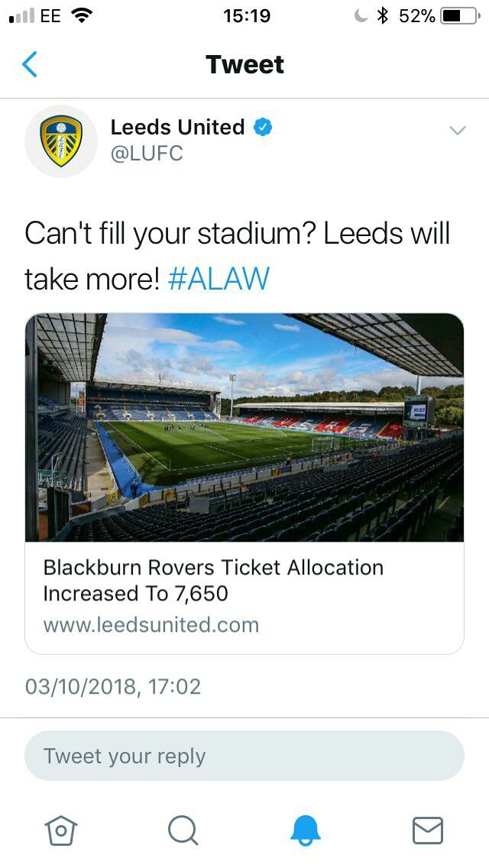Tap the tweet timestamp 03/10/2018, 17:02
The width and height of the screenshot is (489, 868).
[113, 686]
